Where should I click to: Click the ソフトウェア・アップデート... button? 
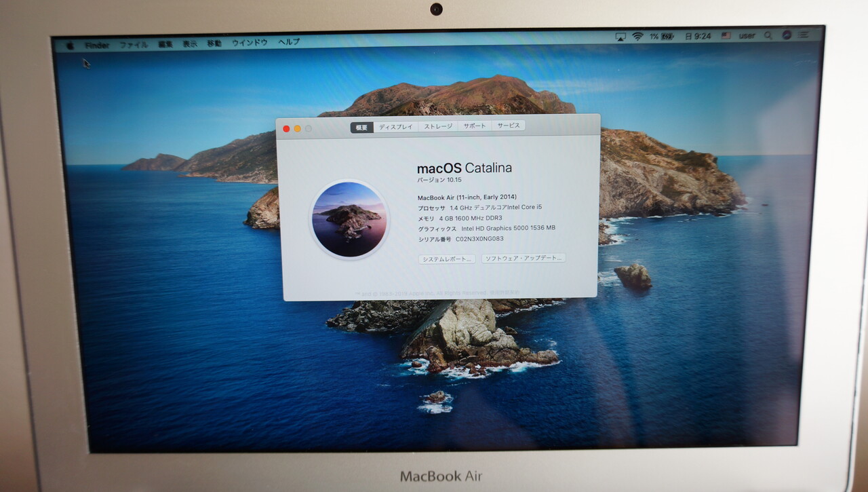[524, 258]
